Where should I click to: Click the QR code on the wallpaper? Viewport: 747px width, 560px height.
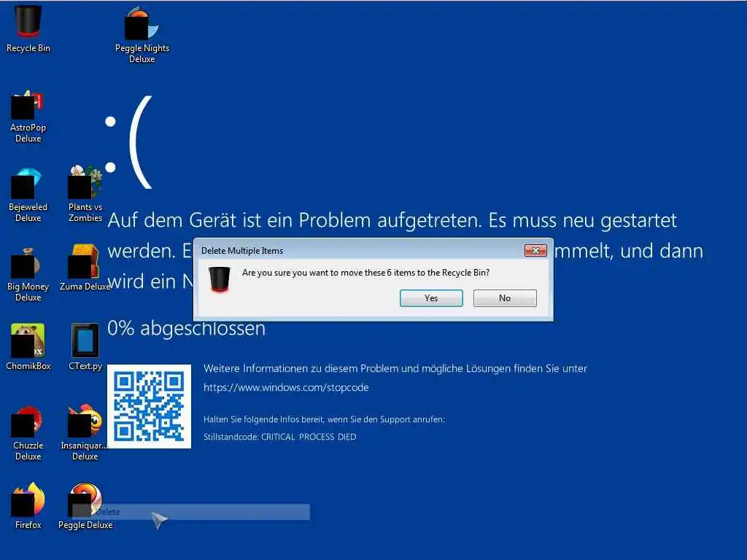[x=149, y=407]
